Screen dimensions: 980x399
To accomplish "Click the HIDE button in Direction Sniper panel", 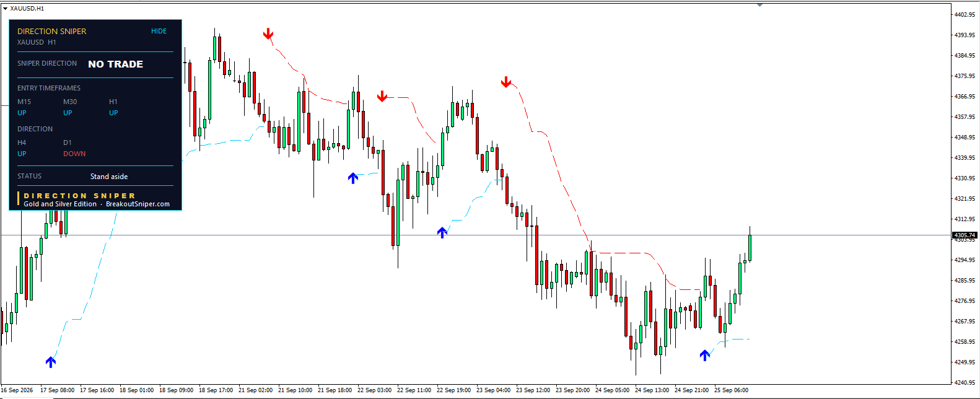I will (159, 31).
